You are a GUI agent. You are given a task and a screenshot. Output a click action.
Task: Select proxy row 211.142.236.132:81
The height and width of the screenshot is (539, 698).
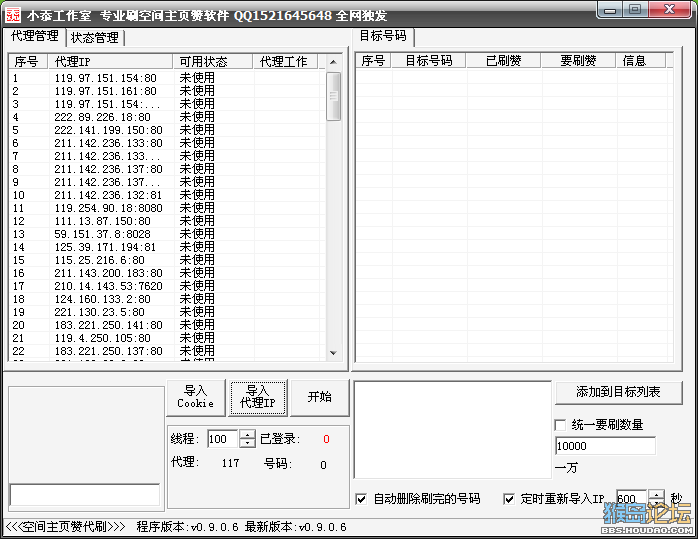pos(167,195)
